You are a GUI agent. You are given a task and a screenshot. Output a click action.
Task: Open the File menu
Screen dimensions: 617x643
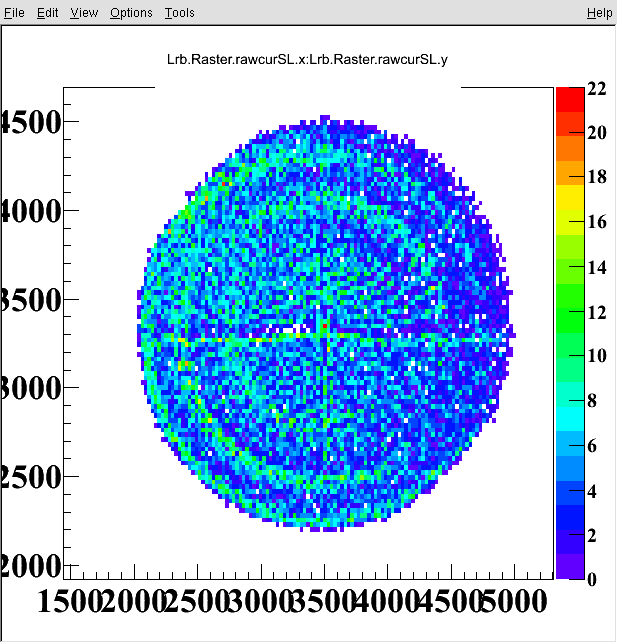coord(14,13)
